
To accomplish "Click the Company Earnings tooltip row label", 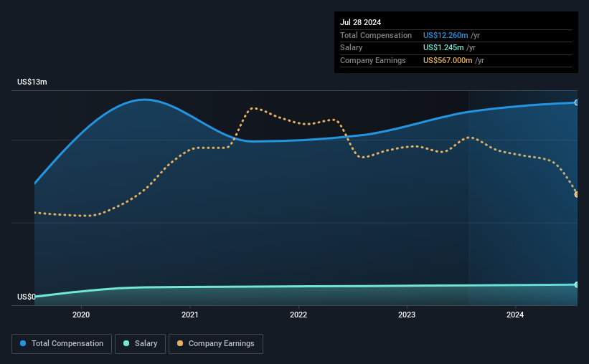I will 372,60.
